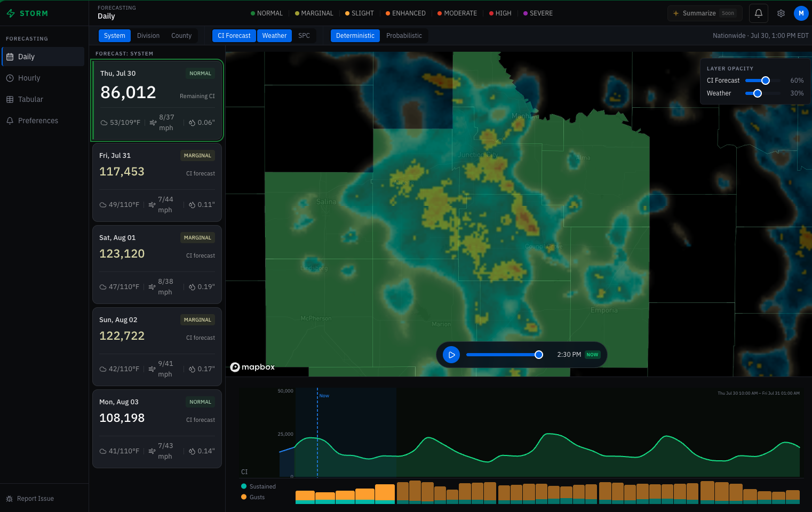The height and width of the screenshot is (512, 812).
Task: Toggle the Sustained wind legend item
Action: pyautogui.click(x=259, y=486)
